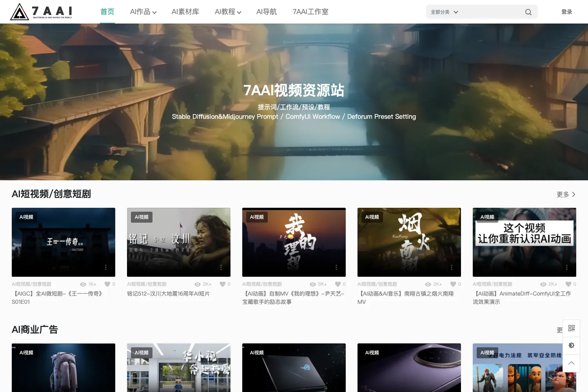Screen dimensions: 588x392
Task: Click the 铭记 5·12 汶川 thumbnail
Action: tap(179, 242)
